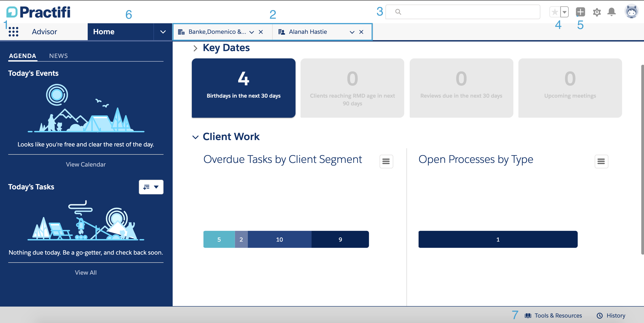Expand the Key Dates section

[x=195, y=48]
